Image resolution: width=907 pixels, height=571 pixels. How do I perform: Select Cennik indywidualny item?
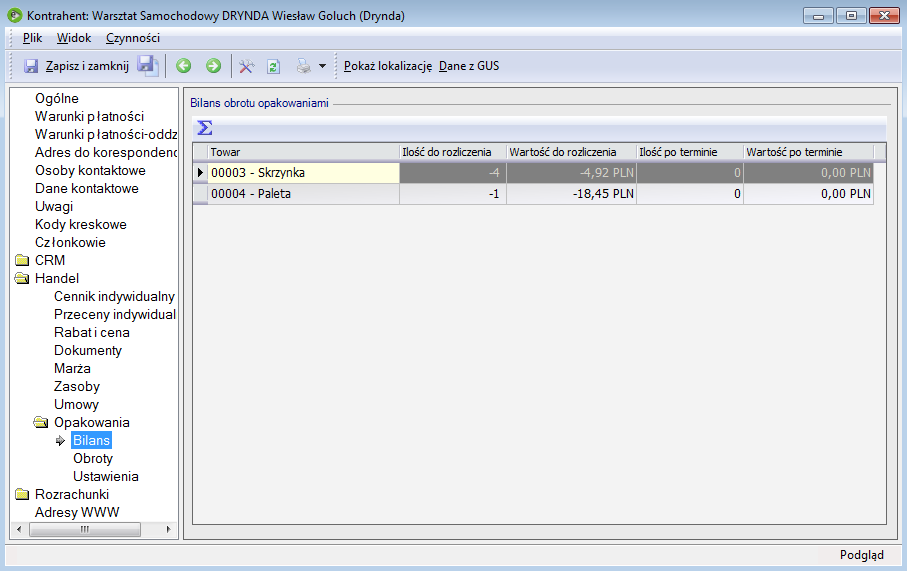(114, 296)
